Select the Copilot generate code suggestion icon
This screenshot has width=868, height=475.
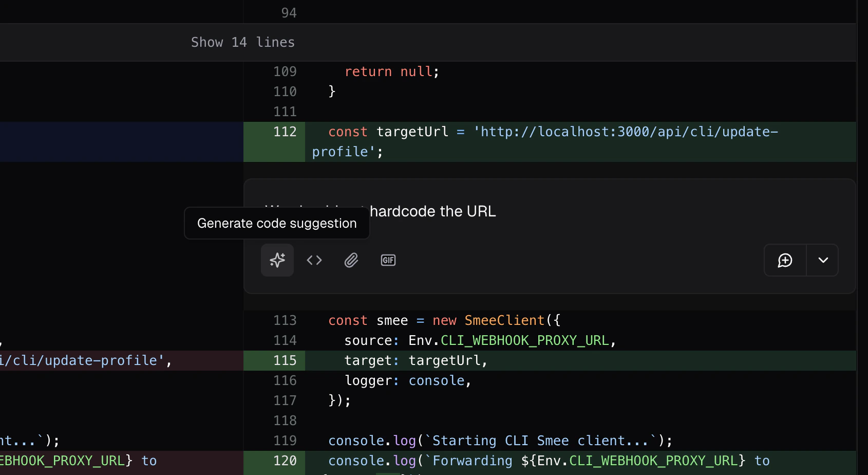(x=277, y=260)
